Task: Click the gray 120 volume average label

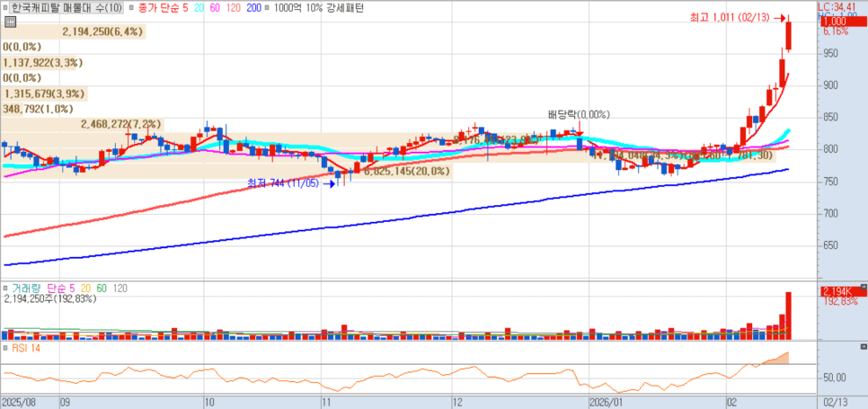Action: pos(120,289)
